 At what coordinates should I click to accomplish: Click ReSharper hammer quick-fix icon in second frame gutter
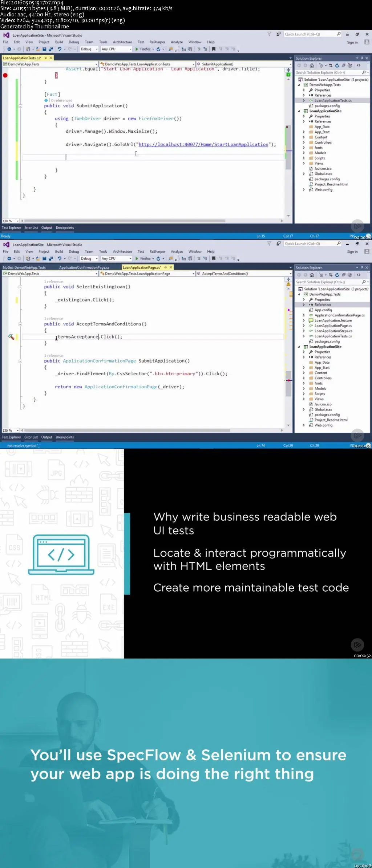click(11, 337)
